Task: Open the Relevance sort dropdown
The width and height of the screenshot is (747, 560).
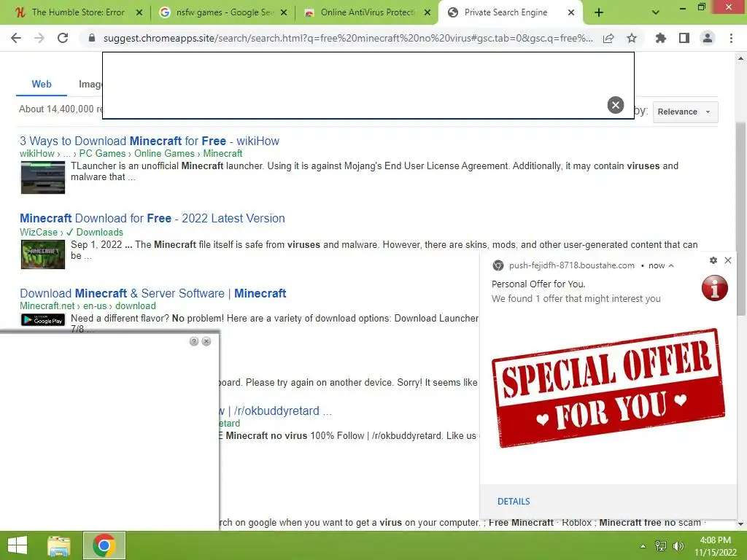Action: pos(685,112)
